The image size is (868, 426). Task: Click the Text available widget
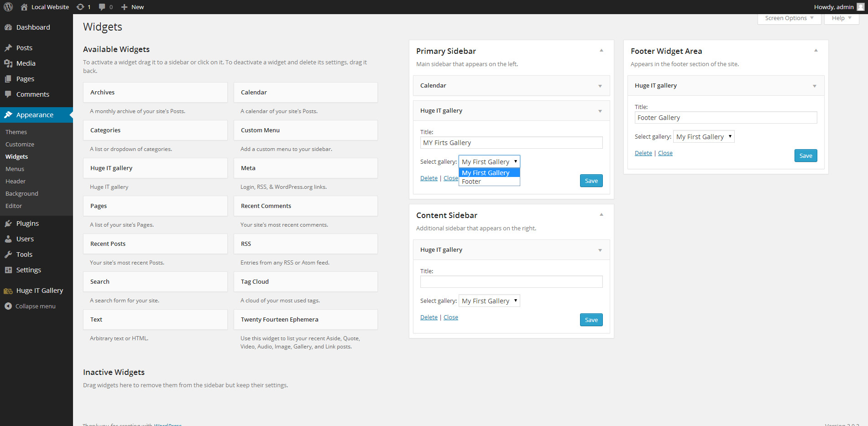tap(155, 319)
